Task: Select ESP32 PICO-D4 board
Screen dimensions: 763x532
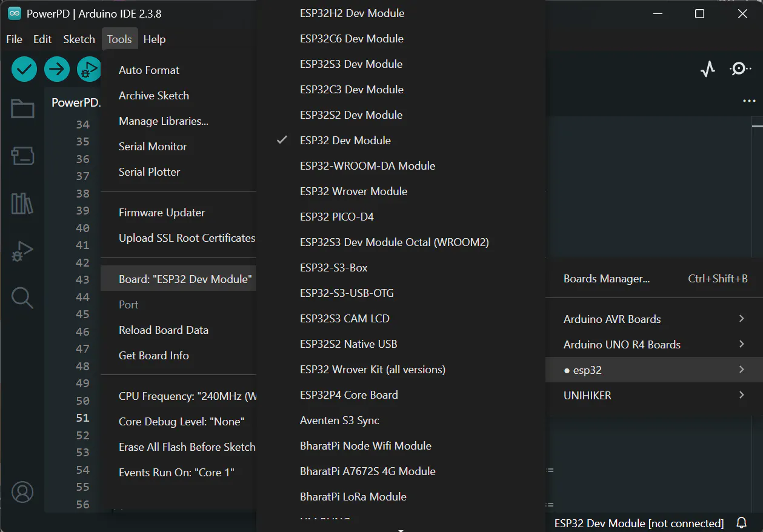Action: click(x=401, y=217)
